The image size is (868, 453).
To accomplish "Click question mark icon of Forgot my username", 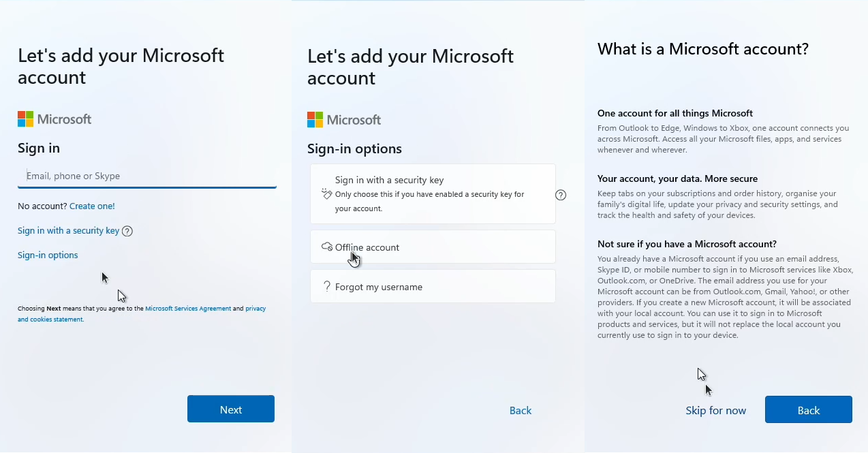I will 327,287.
